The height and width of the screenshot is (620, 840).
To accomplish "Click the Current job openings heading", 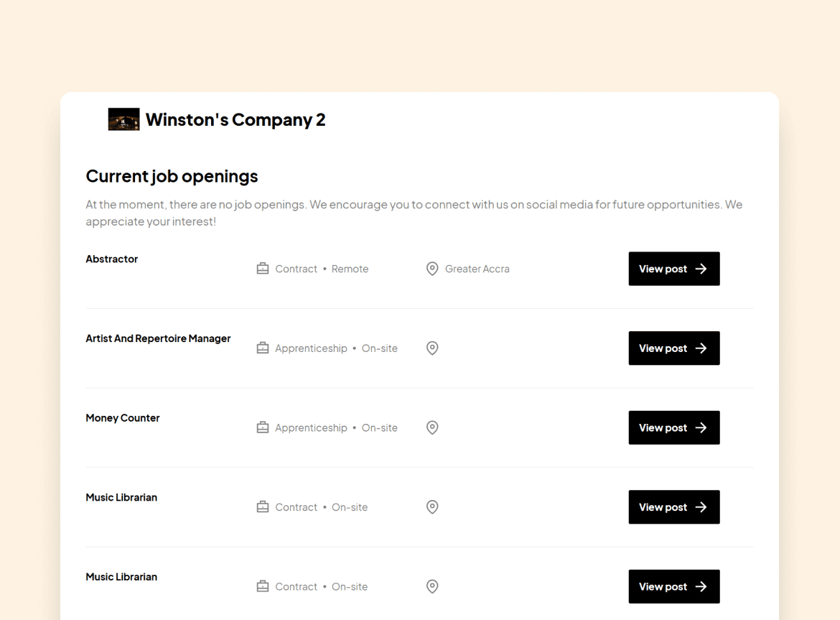I will (172, 176).
